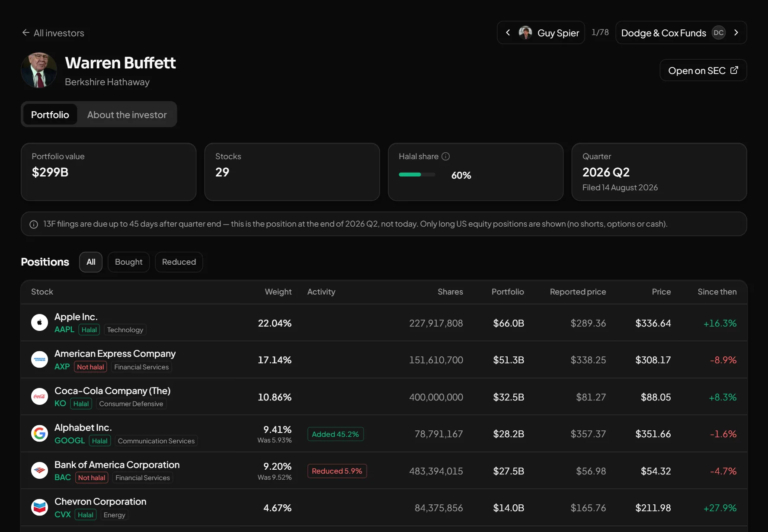Click the American Express logo
The width and height of the screenshot is (768, 532).
[x=39, y=359]
